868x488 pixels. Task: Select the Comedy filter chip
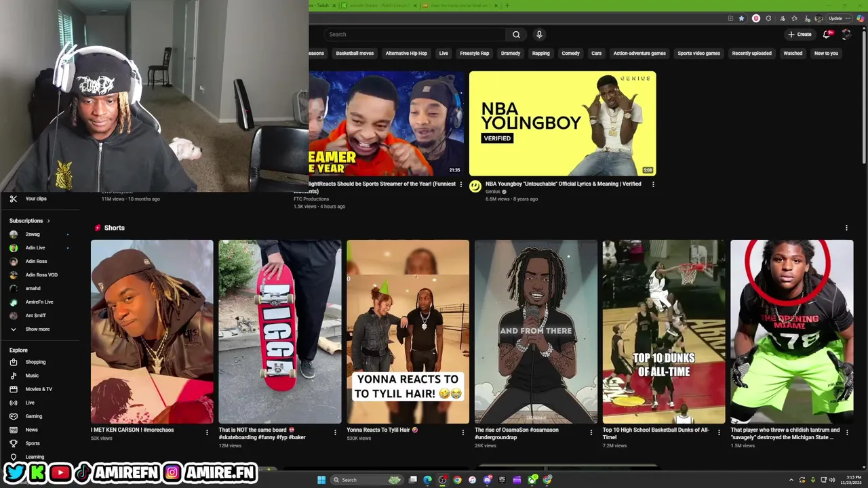570,54
